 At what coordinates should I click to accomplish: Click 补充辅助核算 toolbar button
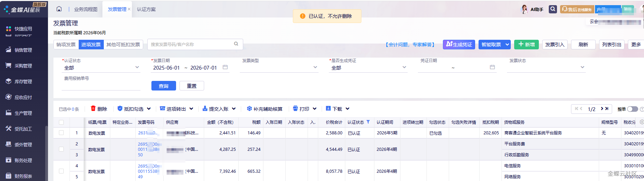pos(264,109)
